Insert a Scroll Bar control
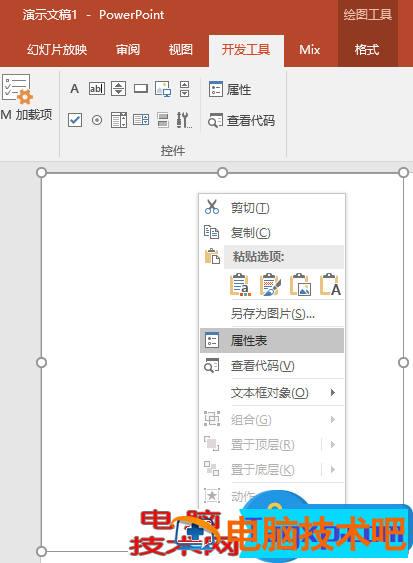The height and width of the screenshot is (563, 413). pyautogui.click(x=184, y=89)
